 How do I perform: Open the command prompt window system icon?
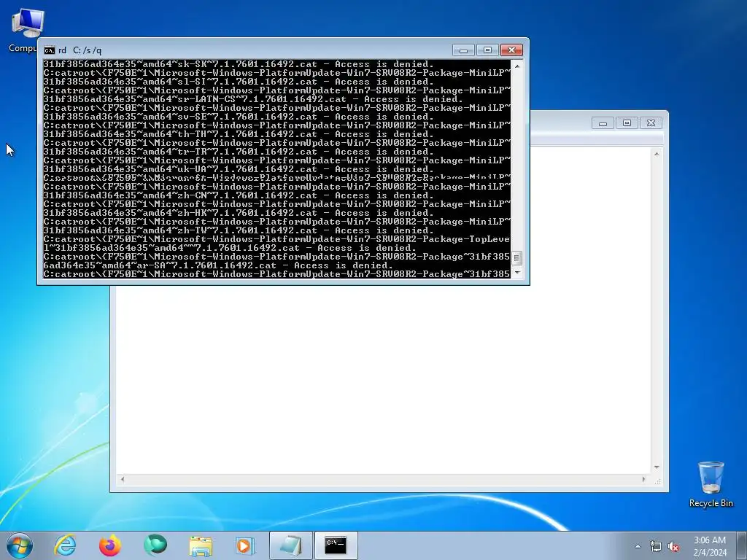point(49,50)
